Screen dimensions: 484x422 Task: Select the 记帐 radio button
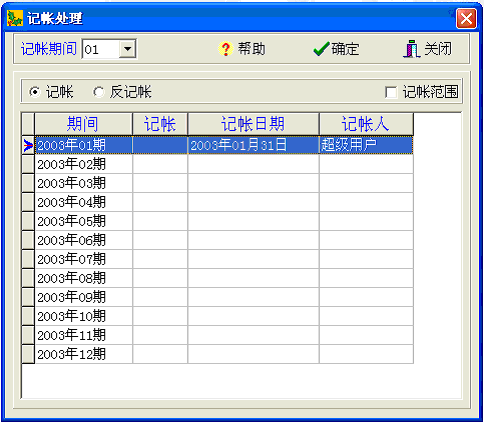(x=34, y=92)
